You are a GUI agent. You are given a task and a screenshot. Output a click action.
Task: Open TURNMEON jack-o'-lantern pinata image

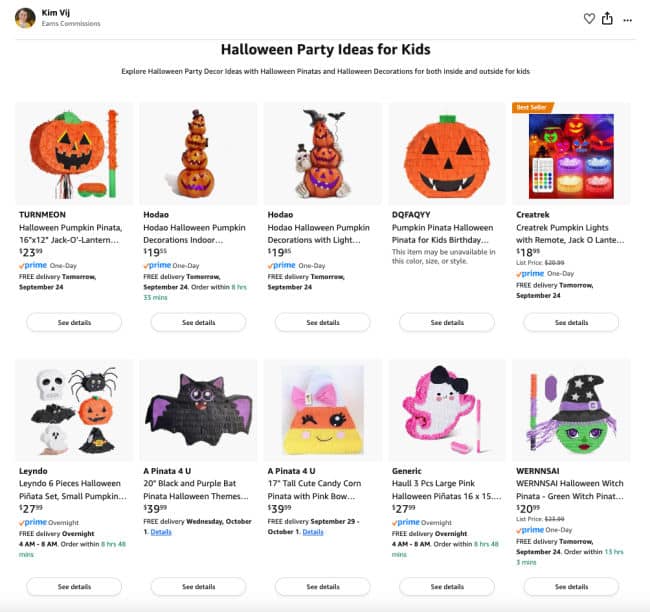pos(74,152)
